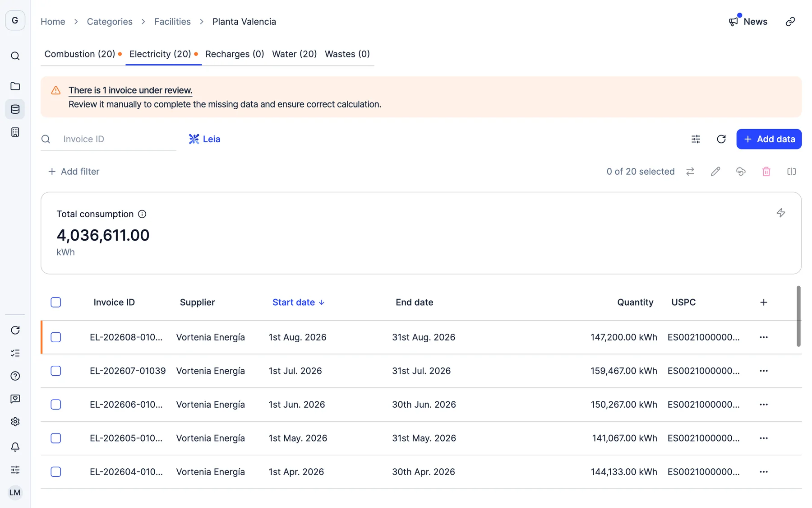This screenshot has height=508, width=812.
Task: Open the settings gear in sidebar
Action: coord(15,422)
